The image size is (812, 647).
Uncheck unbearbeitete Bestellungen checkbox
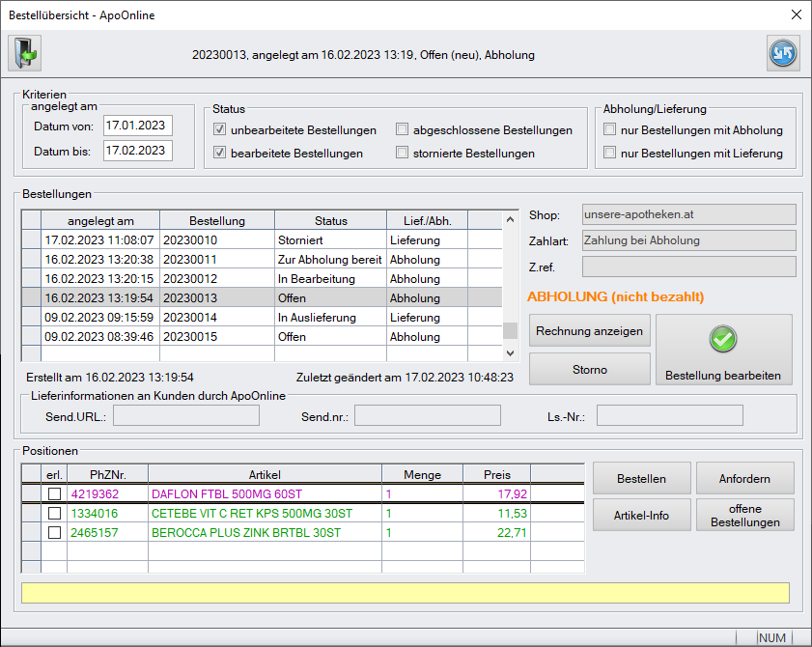pyautogui.click(x=220, y=130)
